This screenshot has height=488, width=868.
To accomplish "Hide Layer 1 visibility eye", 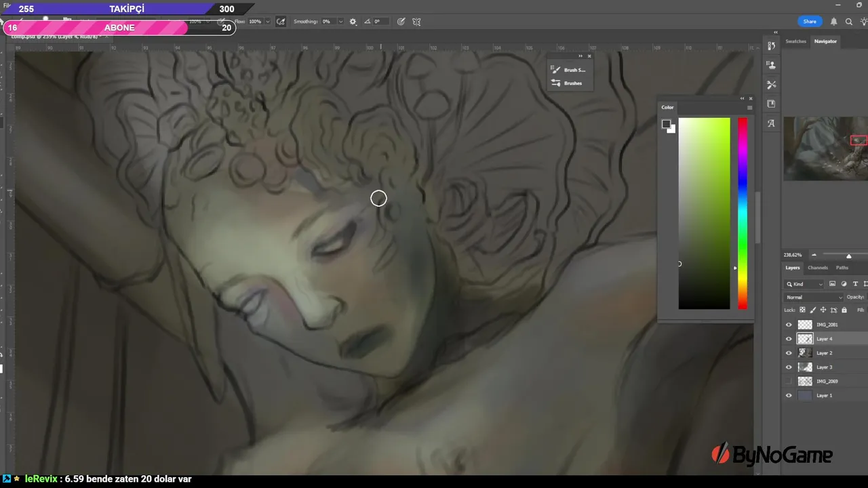I will click(x=788, y=396).
